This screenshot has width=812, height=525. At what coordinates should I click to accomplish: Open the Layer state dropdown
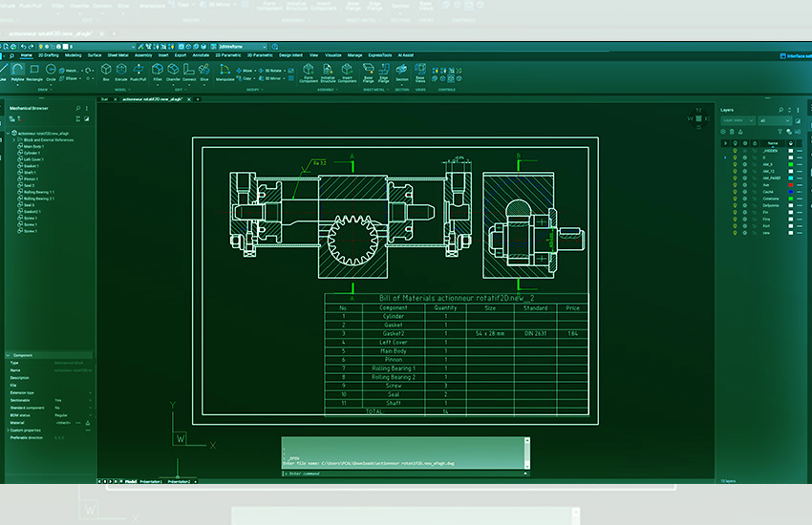(738, 120)
